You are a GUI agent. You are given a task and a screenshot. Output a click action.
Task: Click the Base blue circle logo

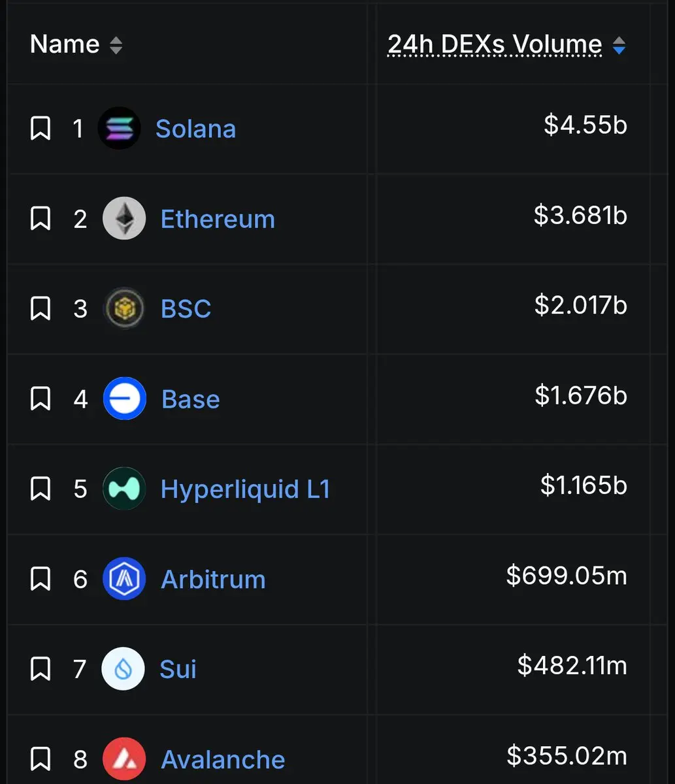[x=124, y=399]
